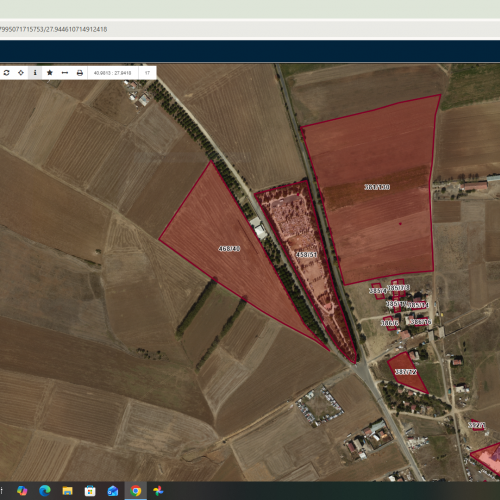This screenshot has height=500, width=500.
Task: Click the zoom level 17 indicator
Action: point(147,73)
